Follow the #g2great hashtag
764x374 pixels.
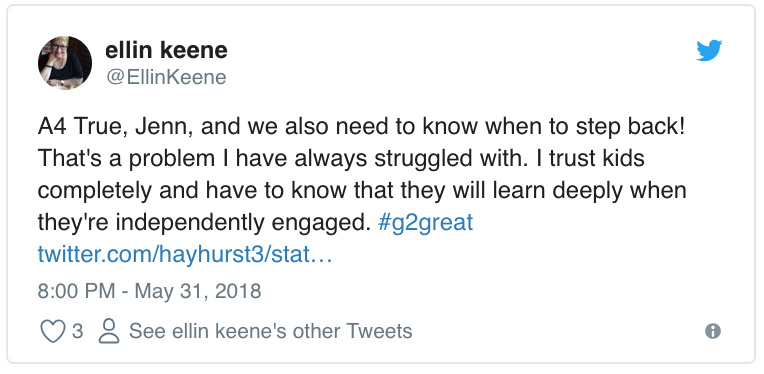point(425,223)
